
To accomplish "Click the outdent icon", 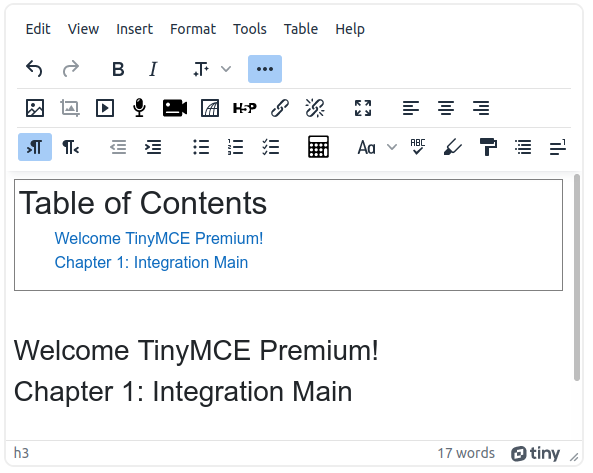I will point(118,147).
